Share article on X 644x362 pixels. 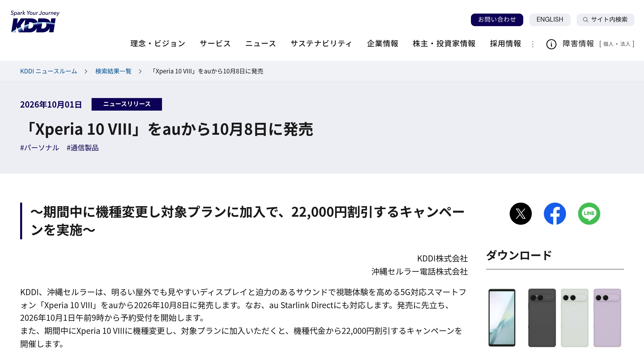pos(520,214)
